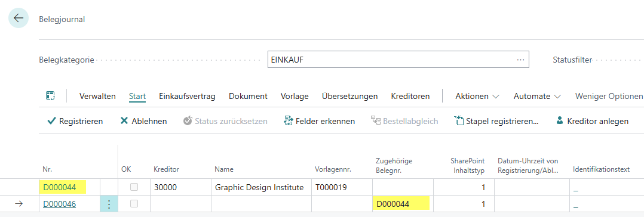Switch to the Einkaufsvertrag tab
The image size is (644, 217).
pos(188,97)
